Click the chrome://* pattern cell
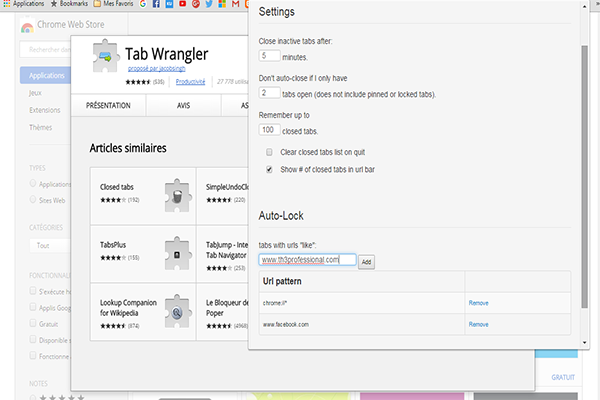The height and width of the screenshot is (400, 600). coord(362,303)
